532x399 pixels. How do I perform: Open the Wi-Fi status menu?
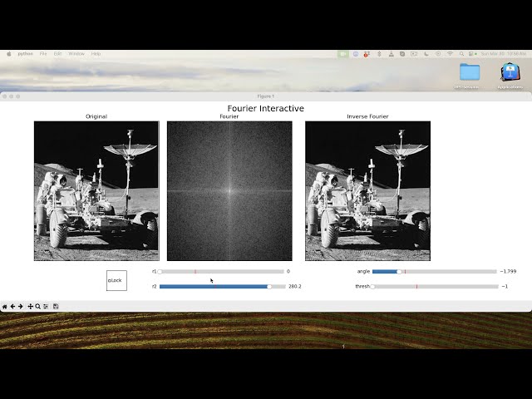(x=450, y=53)
